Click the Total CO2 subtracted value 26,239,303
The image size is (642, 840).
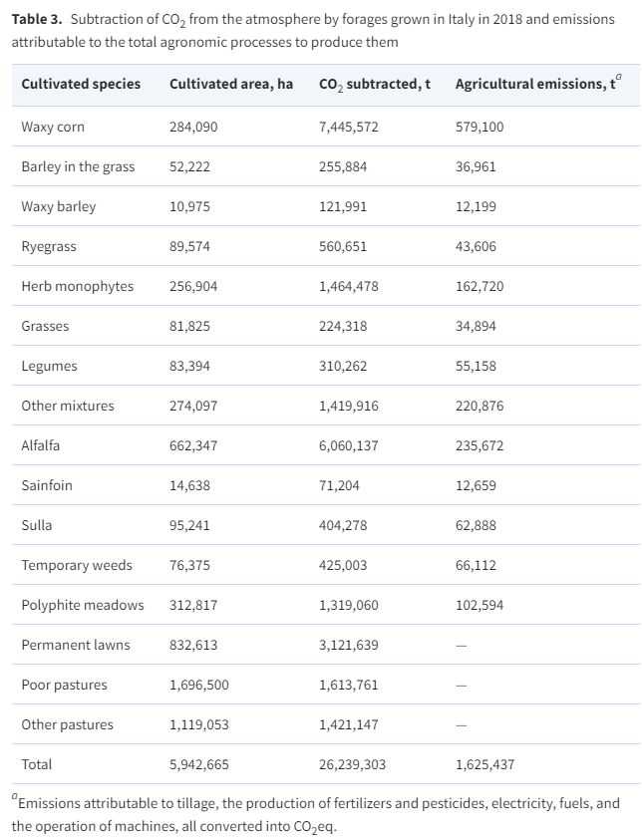pyautogui.click(x=352, y=764)
